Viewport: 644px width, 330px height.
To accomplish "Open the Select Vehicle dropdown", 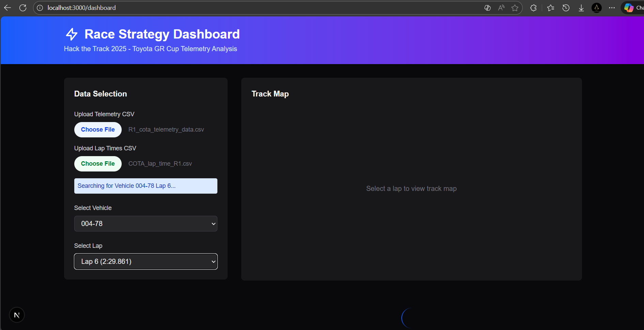I will click(145, 224).
